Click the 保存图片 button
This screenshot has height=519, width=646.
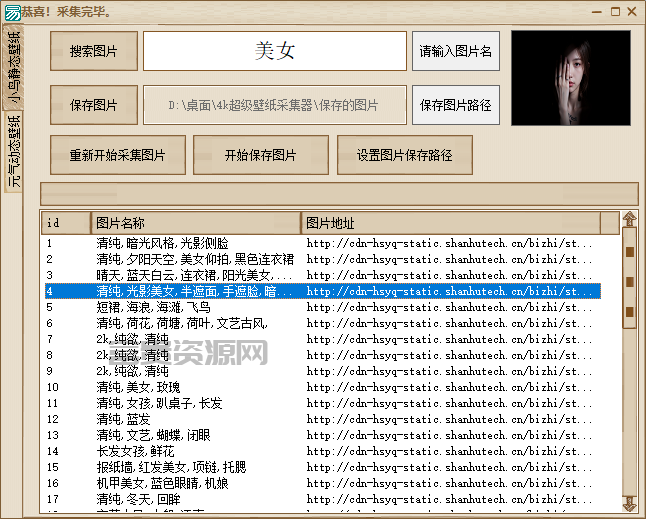(x=94, y=105)
